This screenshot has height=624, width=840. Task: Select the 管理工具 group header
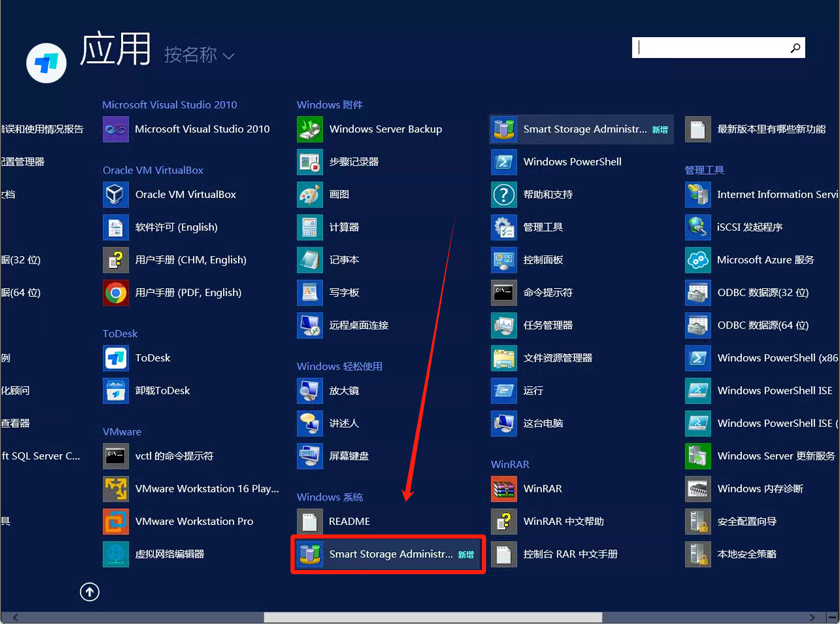[x=704, y=170]
